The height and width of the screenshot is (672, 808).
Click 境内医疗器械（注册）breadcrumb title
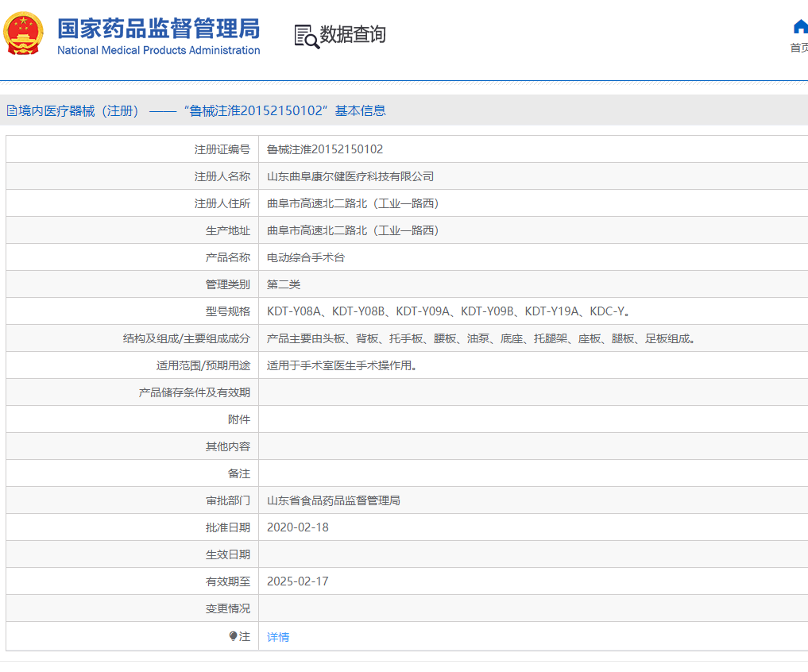point(79,110)
